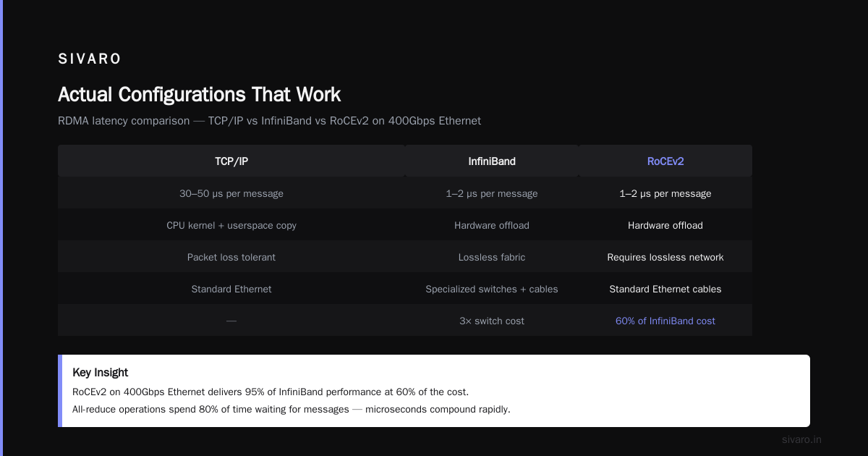Select the RoCEv2 column header
This screenshot has width=868, height=456.
(x=665, y=161)
